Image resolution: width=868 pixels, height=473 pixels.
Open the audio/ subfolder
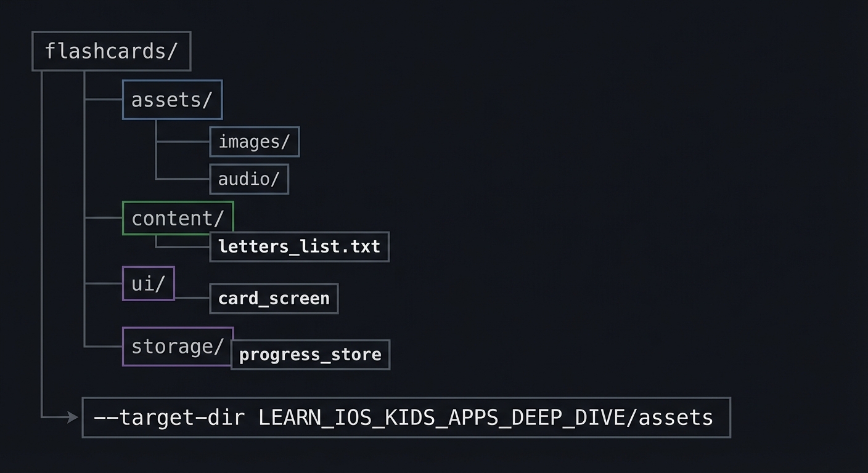248,179
